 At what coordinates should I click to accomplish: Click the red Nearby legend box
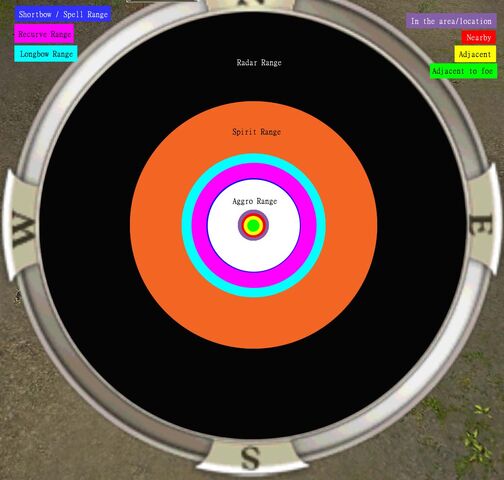pyautogui.click(x=479, y=37)
